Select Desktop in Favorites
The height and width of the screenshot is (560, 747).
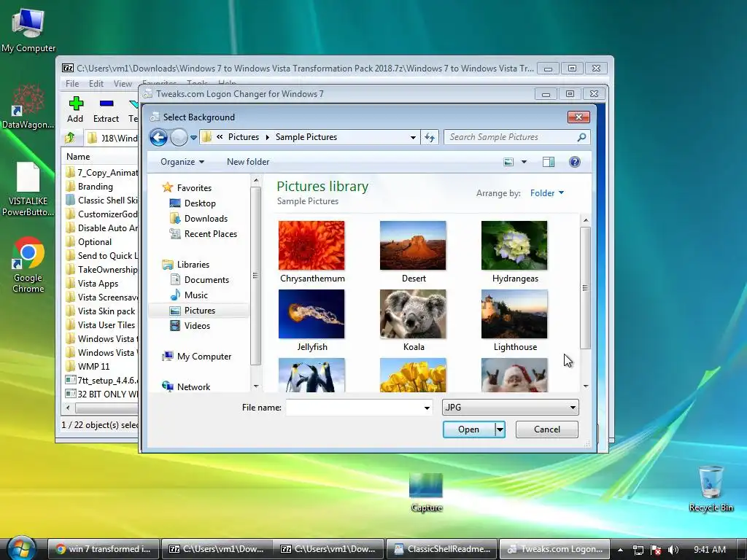(x=193, y=203)
